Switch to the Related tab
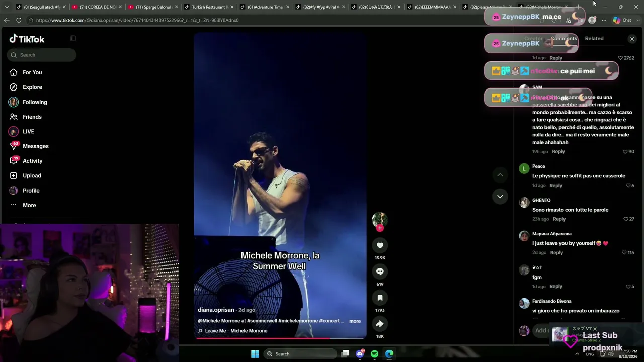This screenshot has height=362, width=644. point(594,38)
